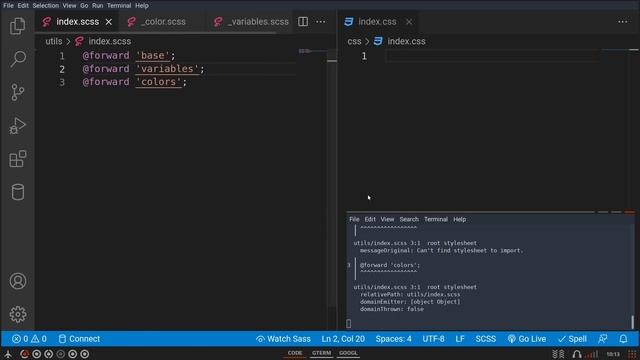This screenshot has width=640, height=360.
Task: Change the SCSS language mode
Action: (486, 339)
